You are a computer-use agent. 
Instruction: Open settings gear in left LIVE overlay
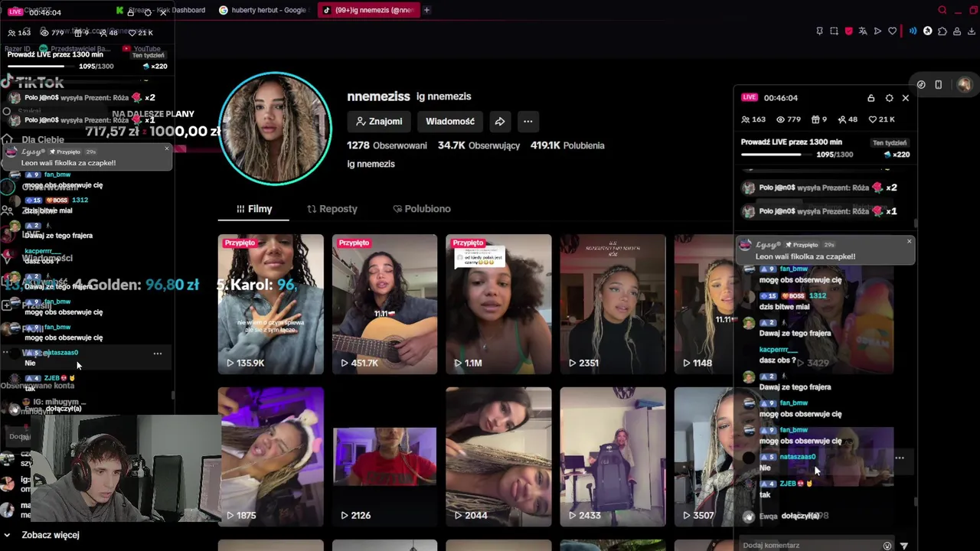147,12
